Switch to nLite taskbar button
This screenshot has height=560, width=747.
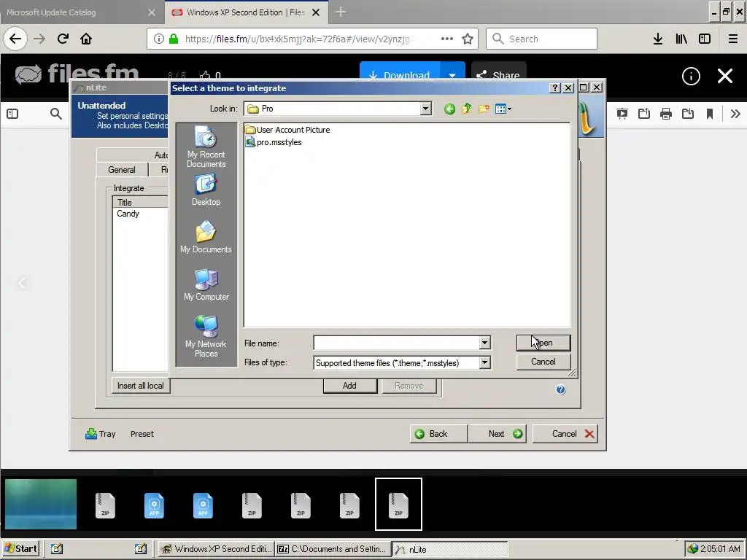449,549
